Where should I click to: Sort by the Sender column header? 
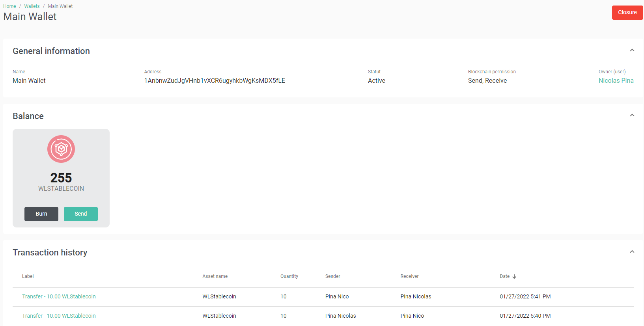coord(332,276)
